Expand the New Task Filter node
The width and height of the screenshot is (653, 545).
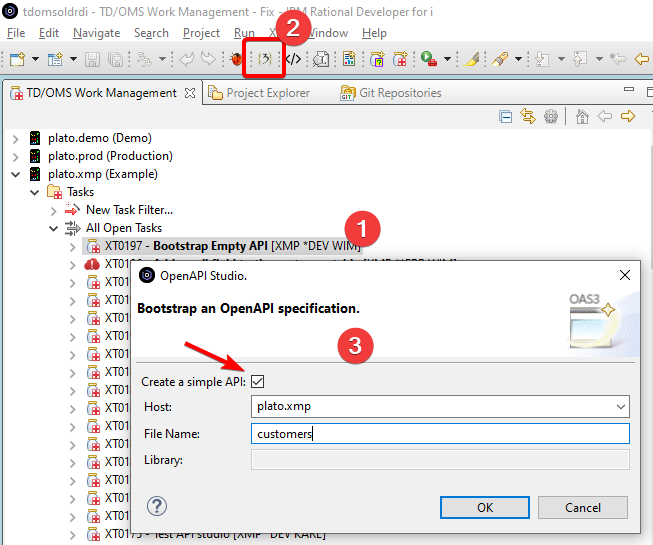pyautogui.click(x=53, y=211)
